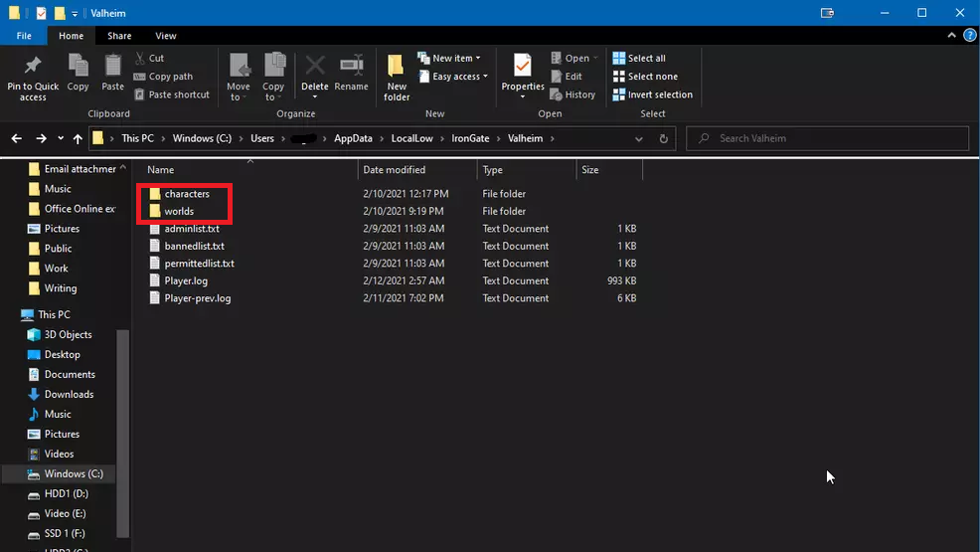Screen dimensions: 980x552
Task: Open the Move to menu
Action: (x=239, y=77)
